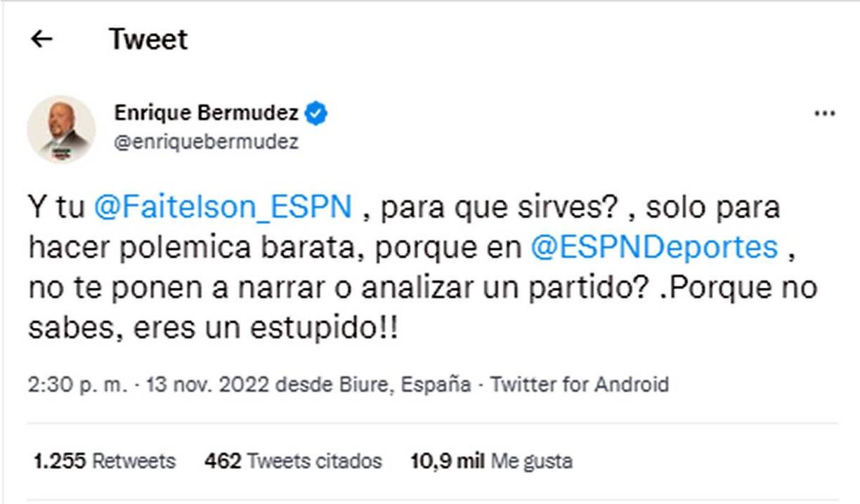Click the tweet body text
This screenshot has width=860, height=504.
[x=422, y=267]
